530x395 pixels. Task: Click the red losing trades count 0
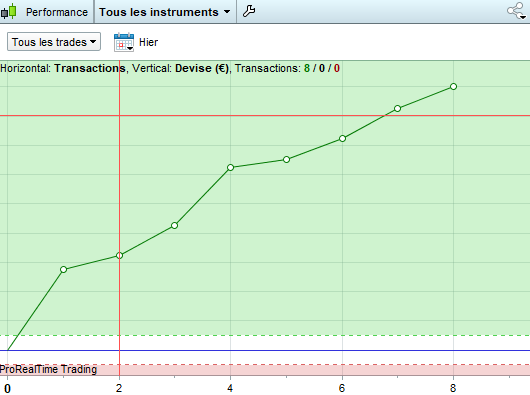point(337,68)
